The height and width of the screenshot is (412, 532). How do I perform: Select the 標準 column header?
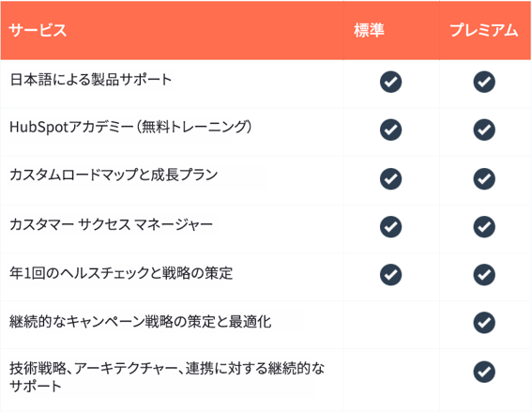pos(369,30)
